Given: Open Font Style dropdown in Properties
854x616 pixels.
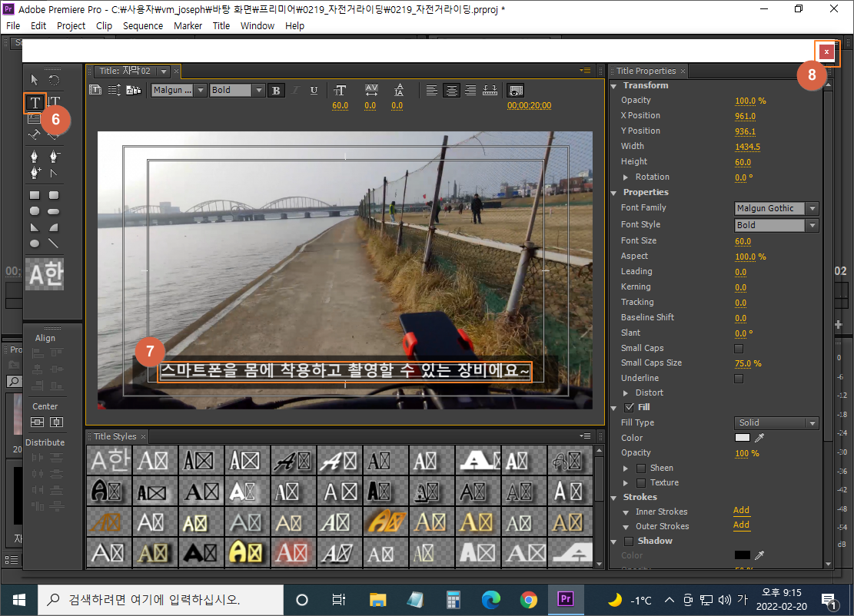Looking at the screenshot, I should coord(776,225).
